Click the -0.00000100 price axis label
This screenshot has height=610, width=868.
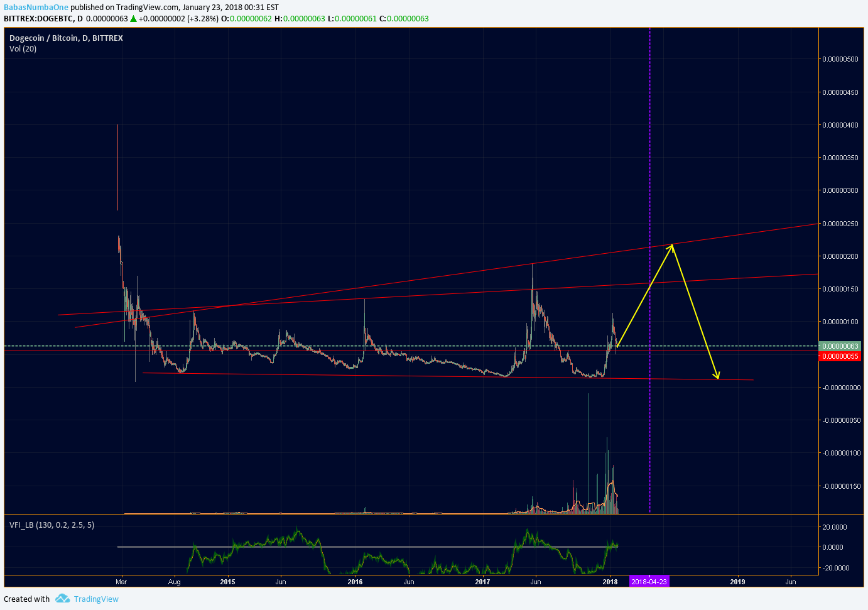click(x=840, y=453)
